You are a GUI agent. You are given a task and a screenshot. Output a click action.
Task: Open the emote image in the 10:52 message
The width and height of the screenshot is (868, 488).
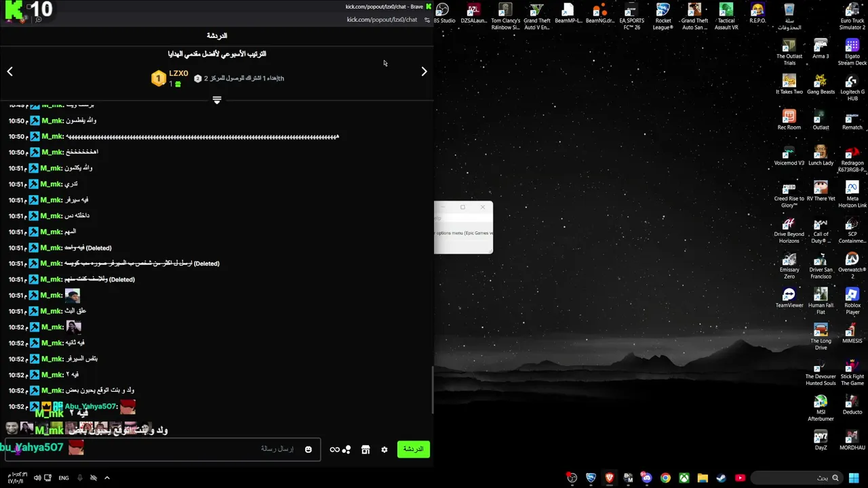click(x=73, y=327)
